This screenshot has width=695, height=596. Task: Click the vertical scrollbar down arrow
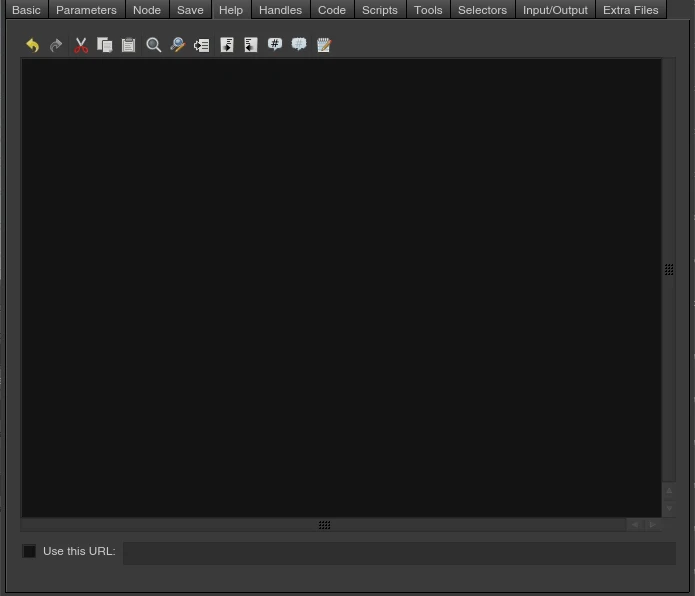[669, 508]
